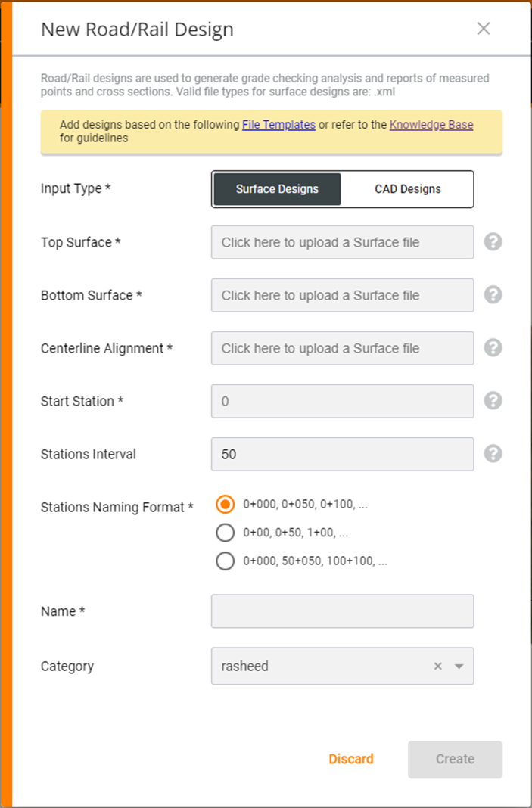
Task: Open the Knowledge Base link
Action: 431,125
